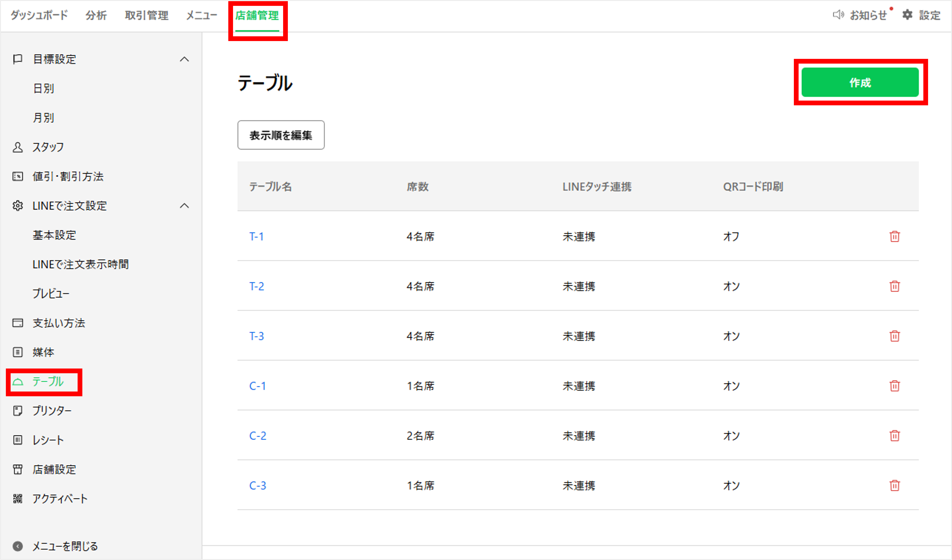Select the 店舗管理 tab
The height and width of the screenshot is (560, 952).
pyautogui.click(x=257, y=15)
